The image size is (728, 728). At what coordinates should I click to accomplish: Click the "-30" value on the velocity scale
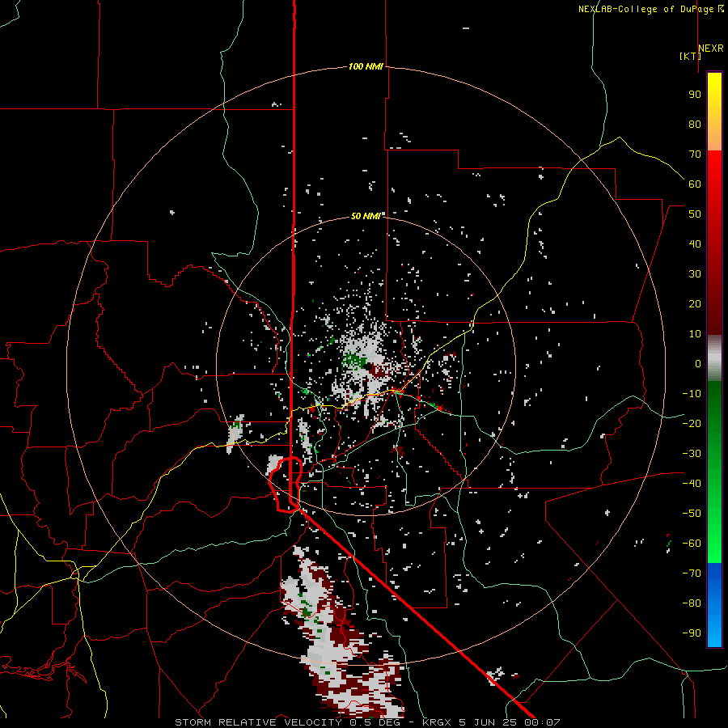coord(692,454)
